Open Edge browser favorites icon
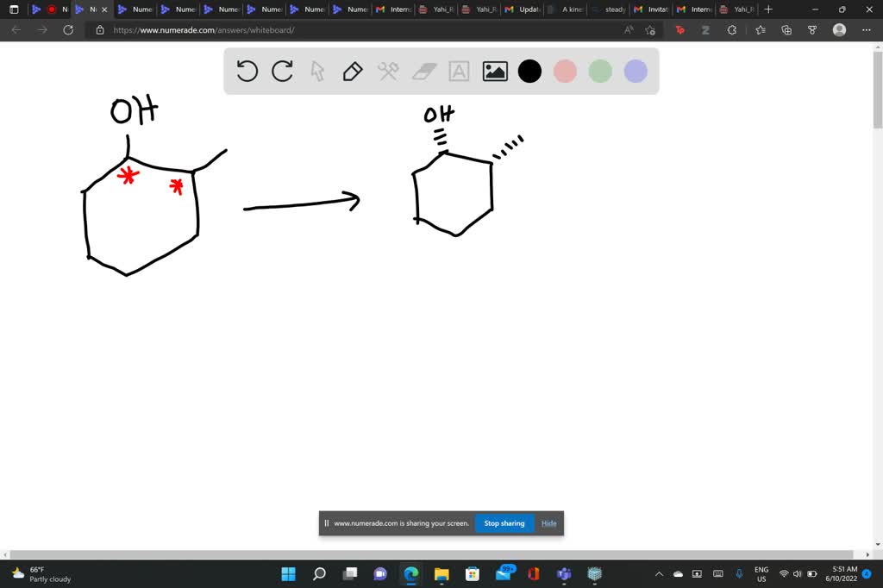883x588 pixels. [x=759, y=29]
